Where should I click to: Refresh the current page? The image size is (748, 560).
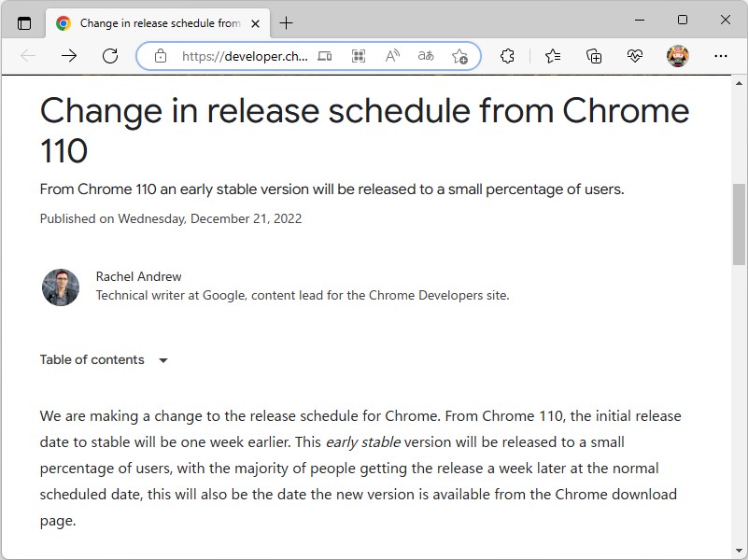pos(110,56)
